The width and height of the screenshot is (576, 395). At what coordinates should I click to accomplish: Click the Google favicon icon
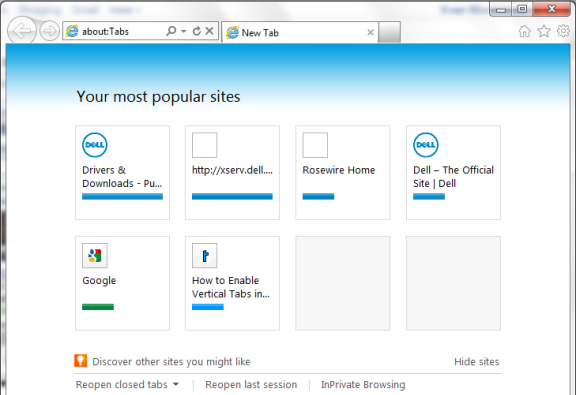(x=95, y=255)
